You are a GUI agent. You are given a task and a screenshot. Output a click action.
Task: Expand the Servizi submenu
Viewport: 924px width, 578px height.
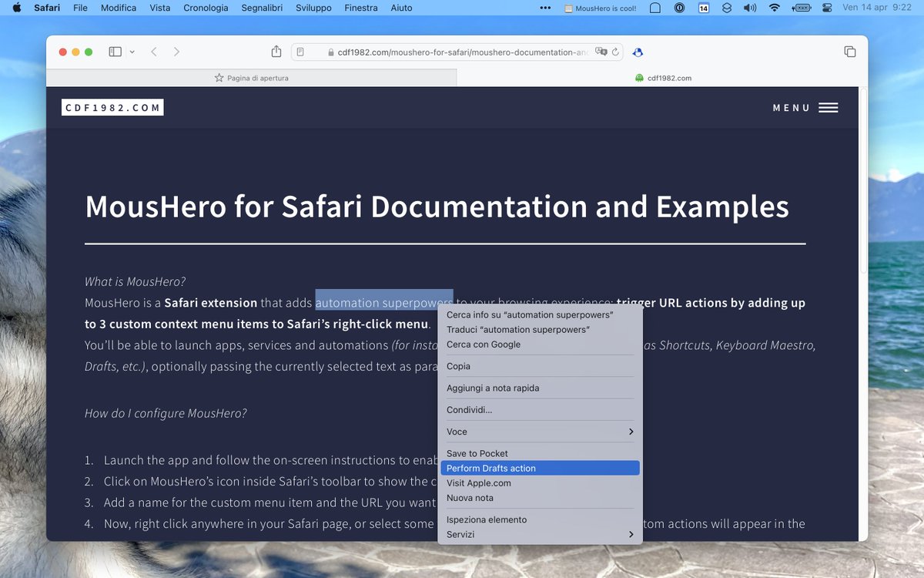pos(540,534)
